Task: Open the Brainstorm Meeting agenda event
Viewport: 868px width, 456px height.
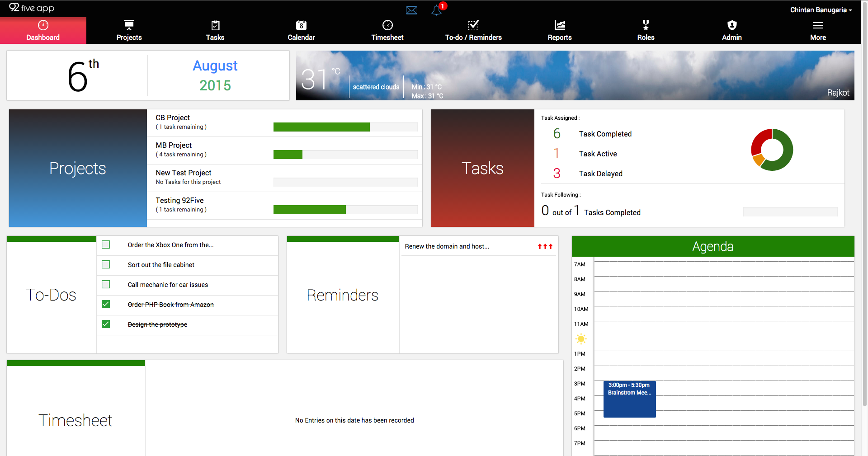Action: (629, 399)
